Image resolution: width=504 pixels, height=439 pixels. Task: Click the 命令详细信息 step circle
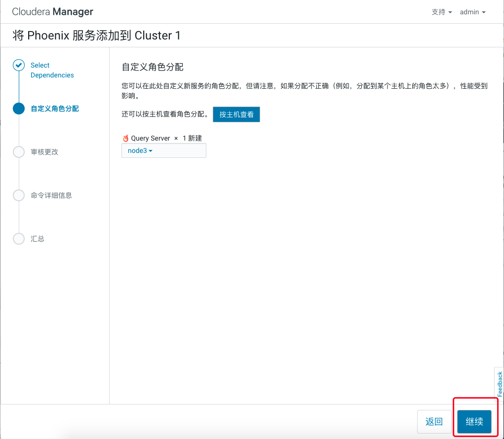tap(19, 195)
